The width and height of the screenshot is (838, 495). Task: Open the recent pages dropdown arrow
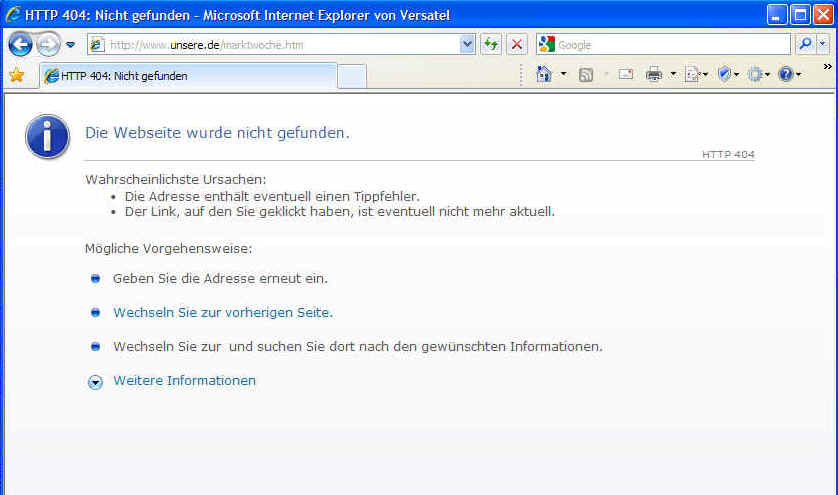71,45
